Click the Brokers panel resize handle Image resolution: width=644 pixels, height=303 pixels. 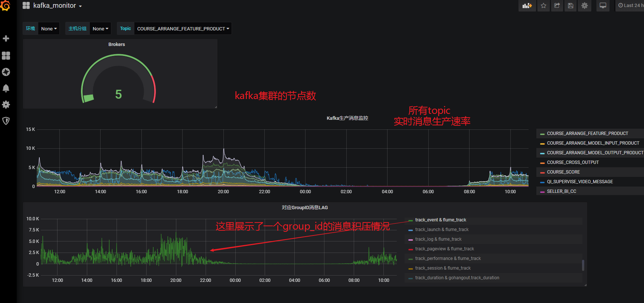(x=216, y=107)
